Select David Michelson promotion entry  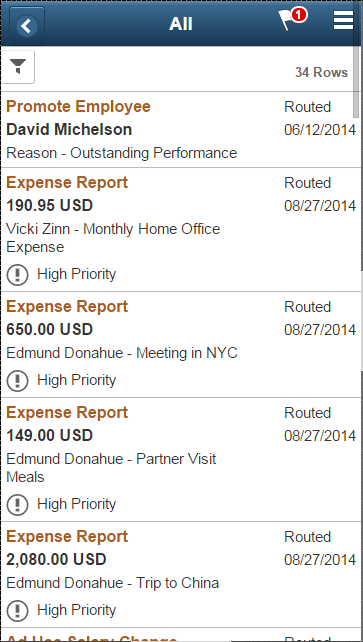coord(69,130)
